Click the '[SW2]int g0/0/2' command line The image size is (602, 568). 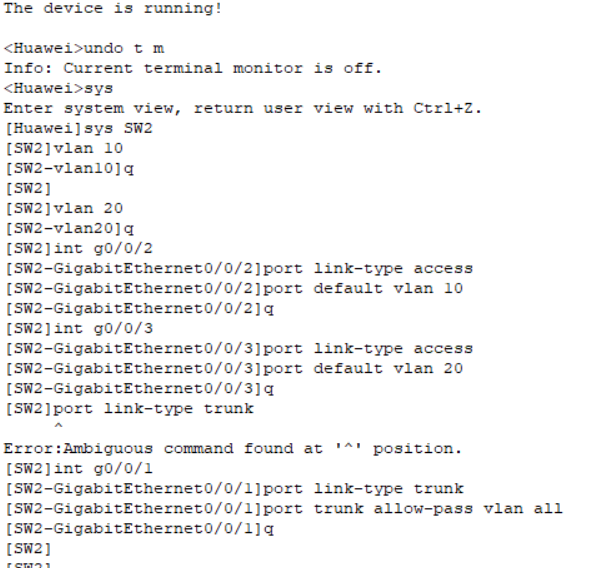coord(79,249)
